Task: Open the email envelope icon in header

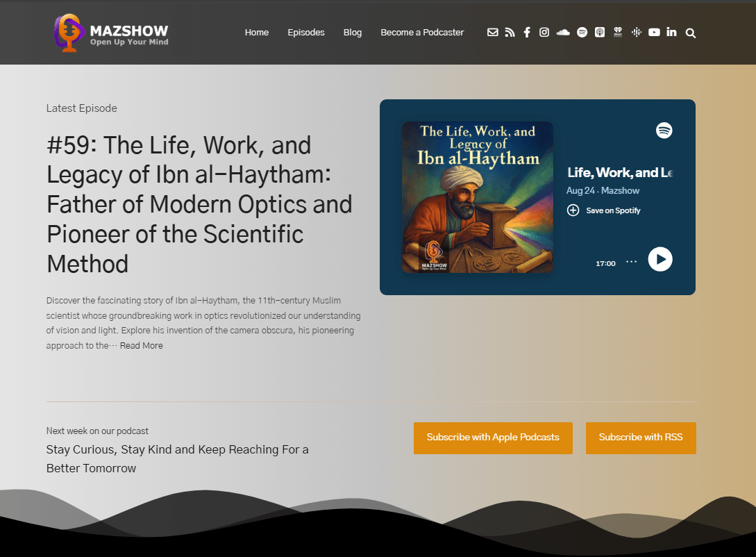Action: pyautogui.click(x=492, y=33)
